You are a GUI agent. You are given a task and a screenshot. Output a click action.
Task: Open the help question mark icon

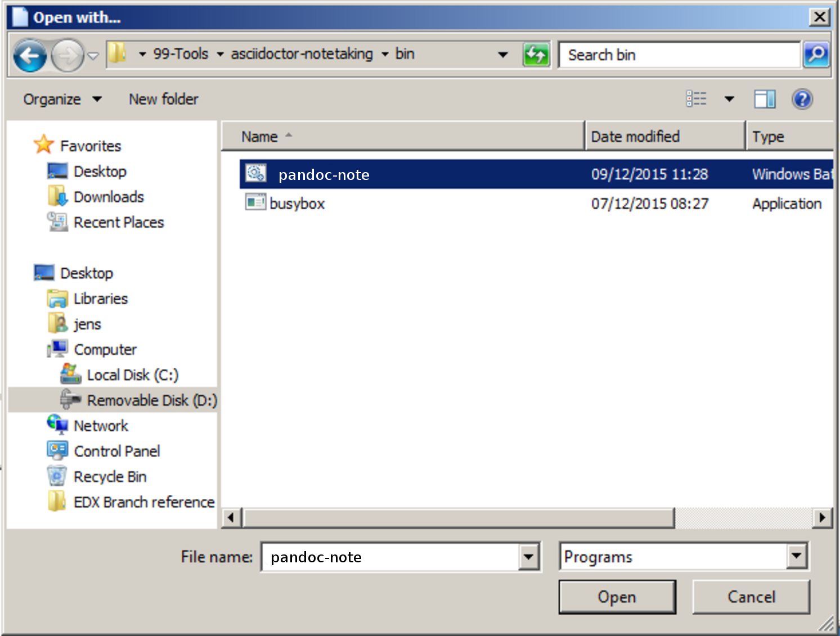(802, 100)
